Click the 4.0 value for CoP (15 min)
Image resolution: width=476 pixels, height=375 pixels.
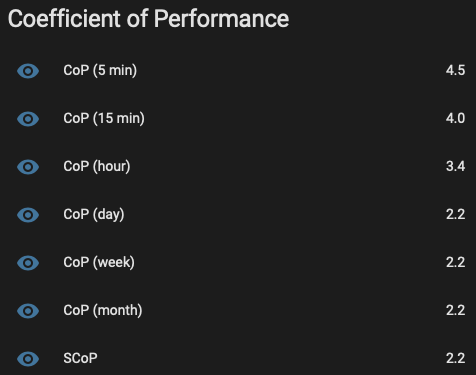click(x=455, y=118)
